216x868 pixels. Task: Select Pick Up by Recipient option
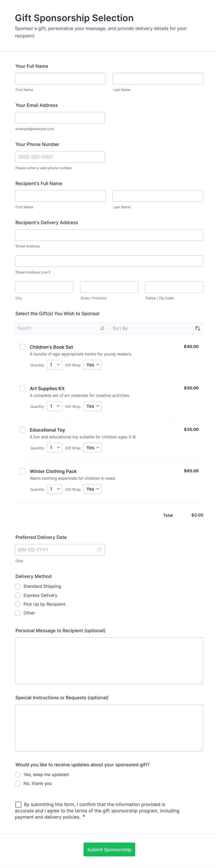[x=18, y=604]
